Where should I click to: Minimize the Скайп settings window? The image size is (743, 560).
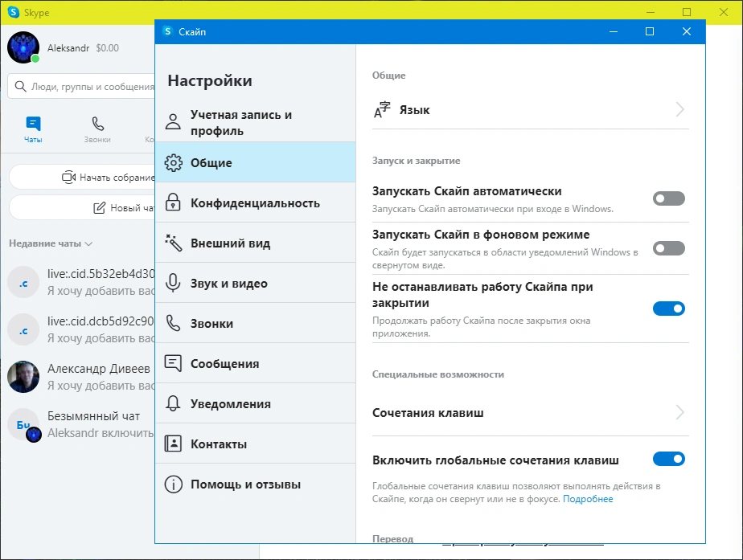click(x=614, y=31)
